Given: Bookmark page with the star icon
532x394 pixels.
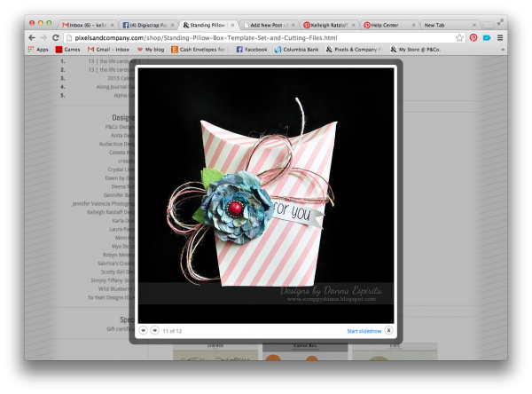Looking at the screenshot, I should point(459,37).
